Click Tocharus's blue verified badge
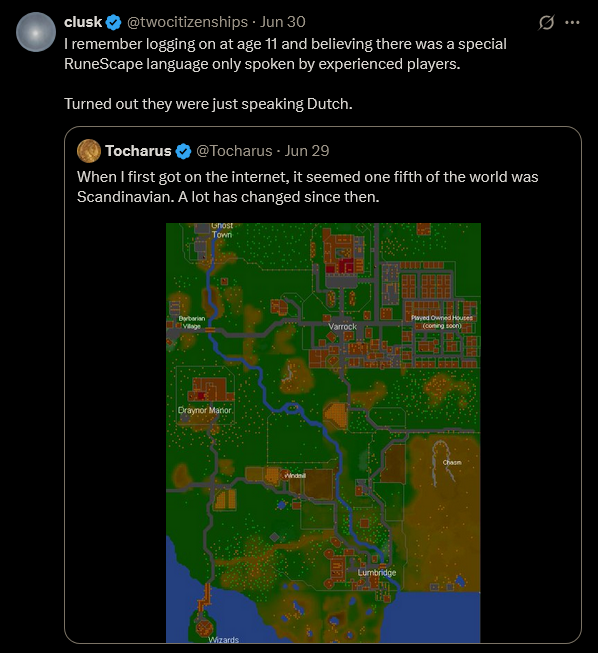Image resolution: width=598 pixels, height=653 pixels. click(183, 151)
